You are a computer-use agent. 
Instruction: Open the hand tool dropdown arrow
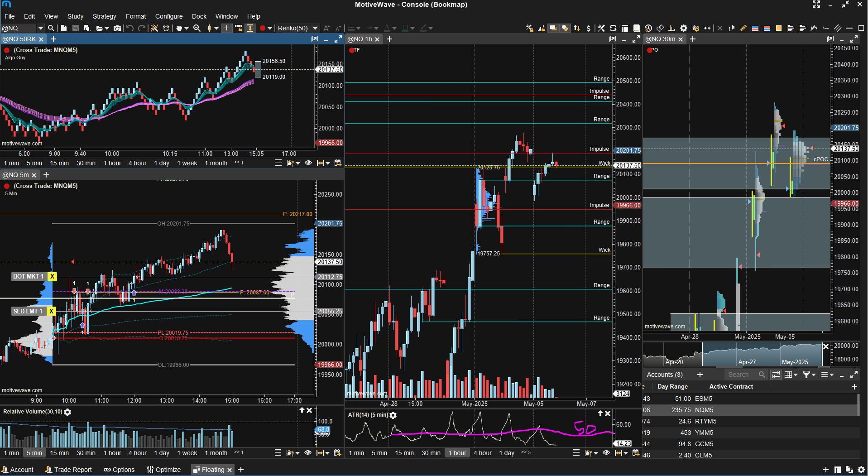click(x=186, y=28)
